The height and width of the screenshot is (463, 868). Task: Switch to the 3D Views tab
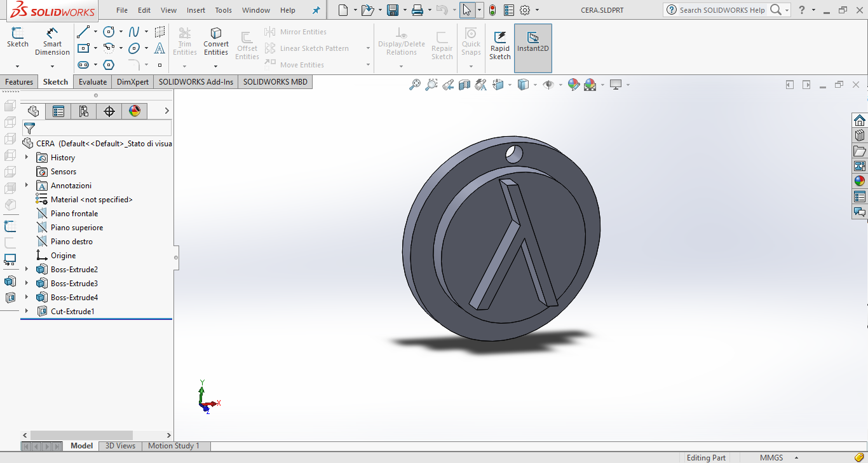click(x=120, y=446)
